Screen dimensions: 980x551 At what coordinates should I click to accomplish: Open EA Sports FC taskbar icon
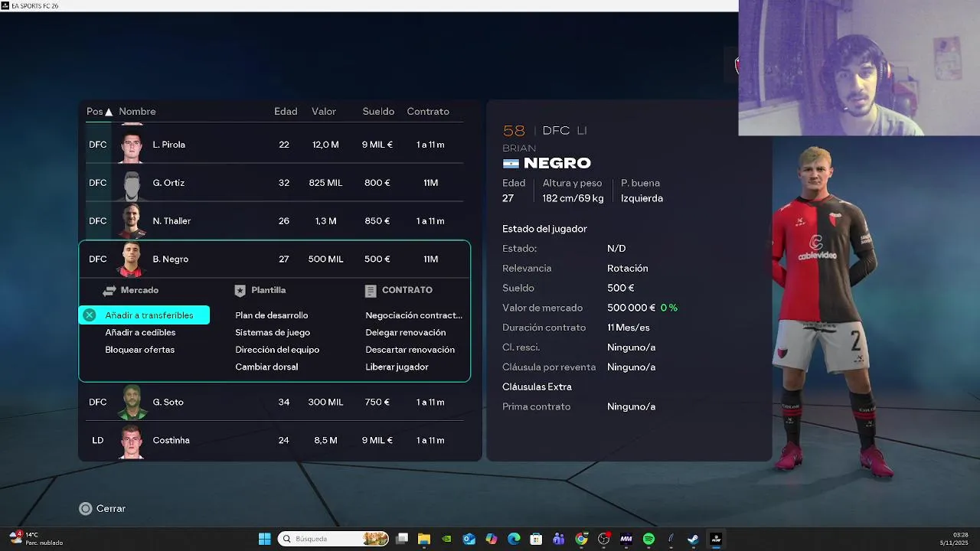(x=716, y=539)
